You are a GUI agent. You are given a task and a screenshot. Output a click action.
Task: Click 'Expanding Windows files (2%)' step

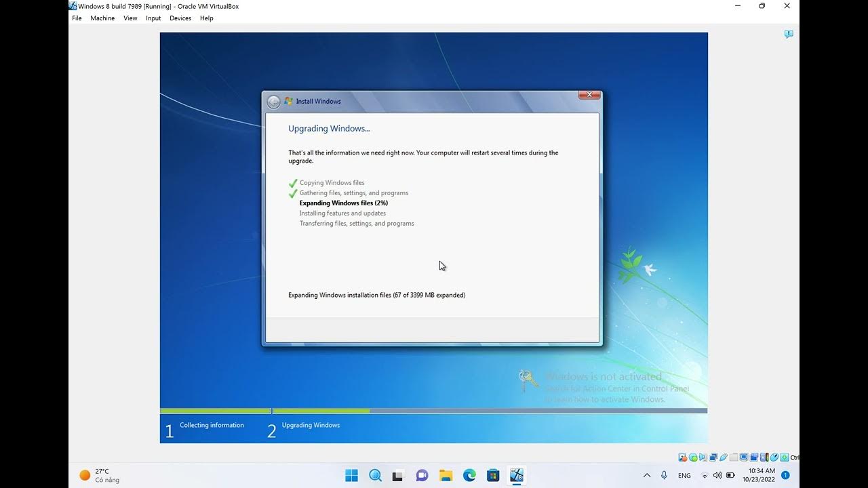[344, 203]
